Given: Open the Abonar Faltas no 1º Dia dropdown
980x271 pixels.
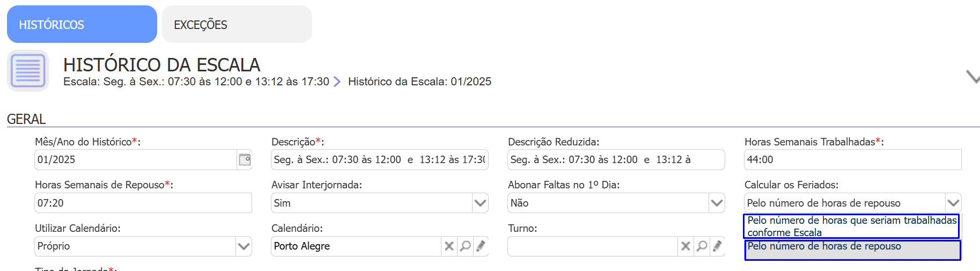Looking at the screenshot, I should [x=717, y=203].
